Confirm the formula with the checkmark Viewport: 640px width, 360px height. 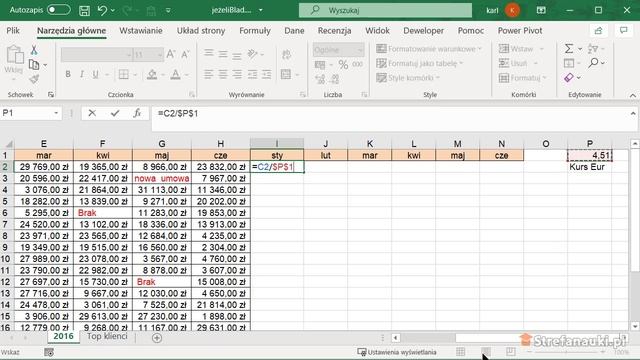pos(115,113)
